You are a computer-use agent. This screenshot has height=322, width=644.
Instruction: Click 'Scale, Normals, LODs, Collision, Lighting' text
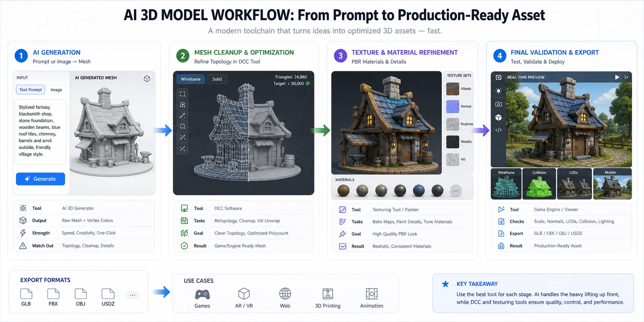pyautogui.click(x=574, y=221)
